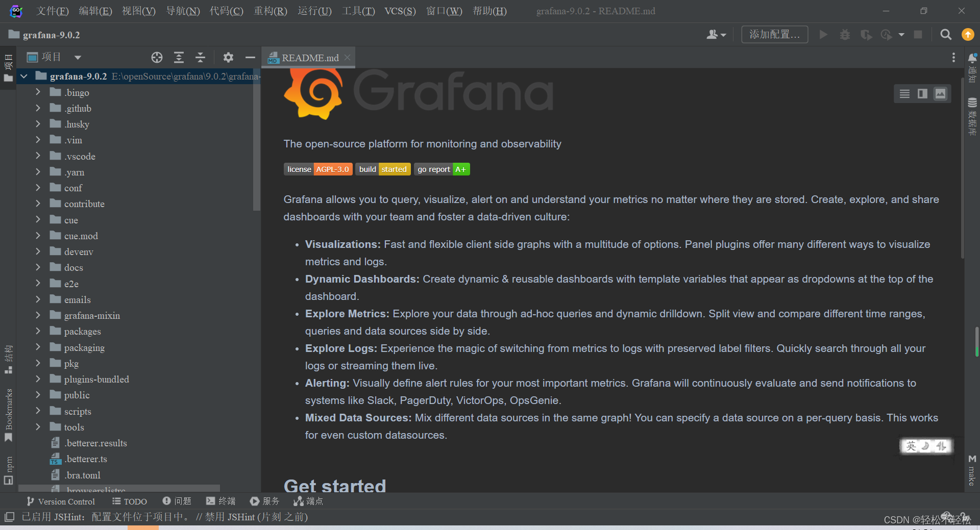The width and height of the screenshot is (980, 530).
Task: Expand the pkg folder
Action: 38,363
